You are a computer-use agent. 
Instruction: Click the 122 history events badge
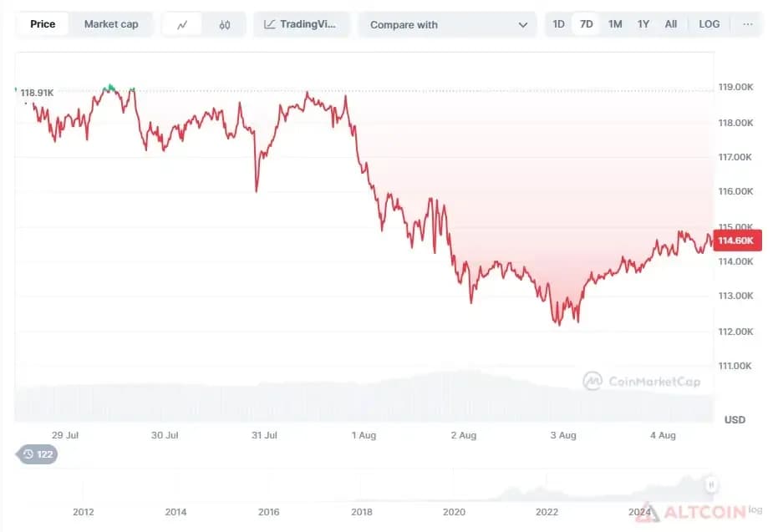(x=38, y=454)
